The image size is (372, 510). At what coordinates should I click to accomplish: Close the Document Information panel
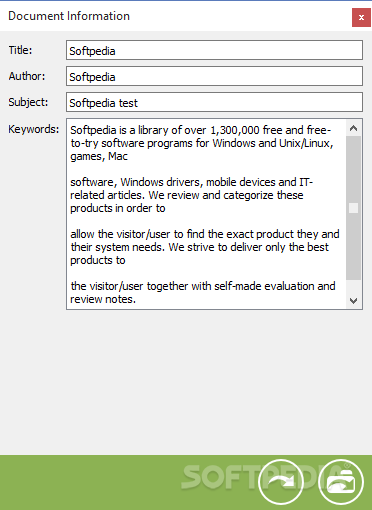pyautogui.click(x=361, y=18)
